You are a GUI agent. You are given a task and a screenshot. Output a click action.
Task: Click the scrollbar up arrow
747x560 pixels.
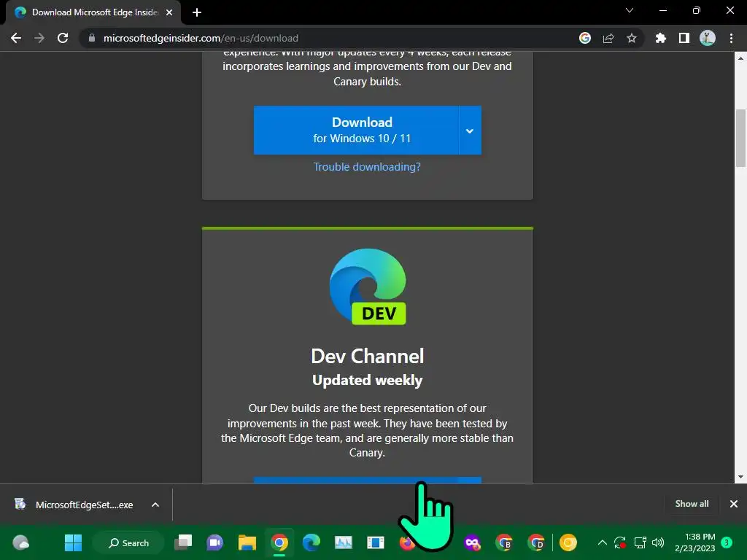740,58
